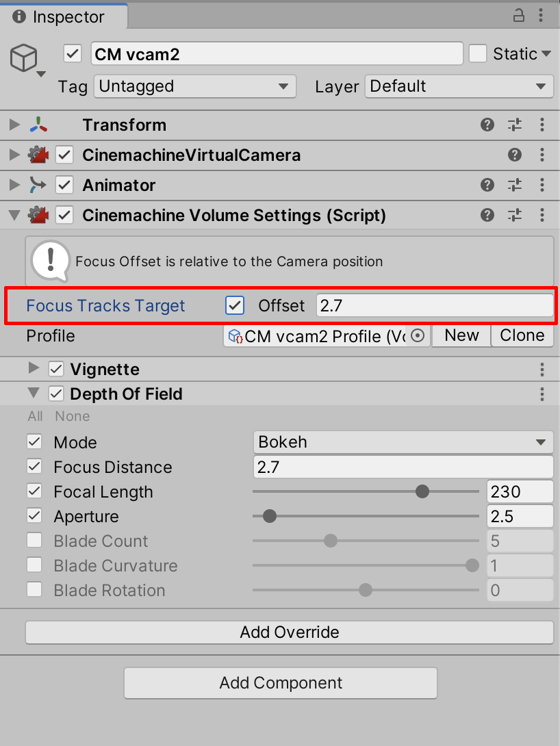Open Cinemachine Volume Settings more options menu
Image resolution: width=560 pixels, height=746 pixels.
pos(542,215)
